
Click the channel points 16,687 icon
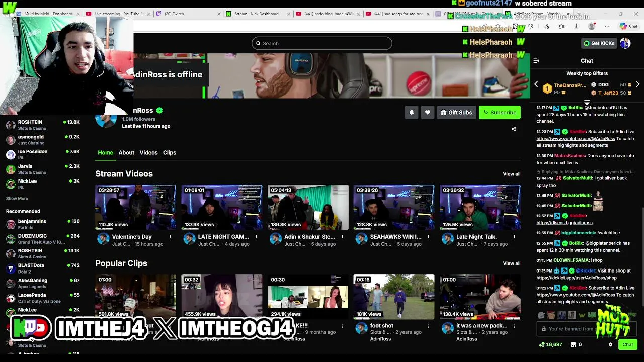pyautogui.click(x=542, y=345)
